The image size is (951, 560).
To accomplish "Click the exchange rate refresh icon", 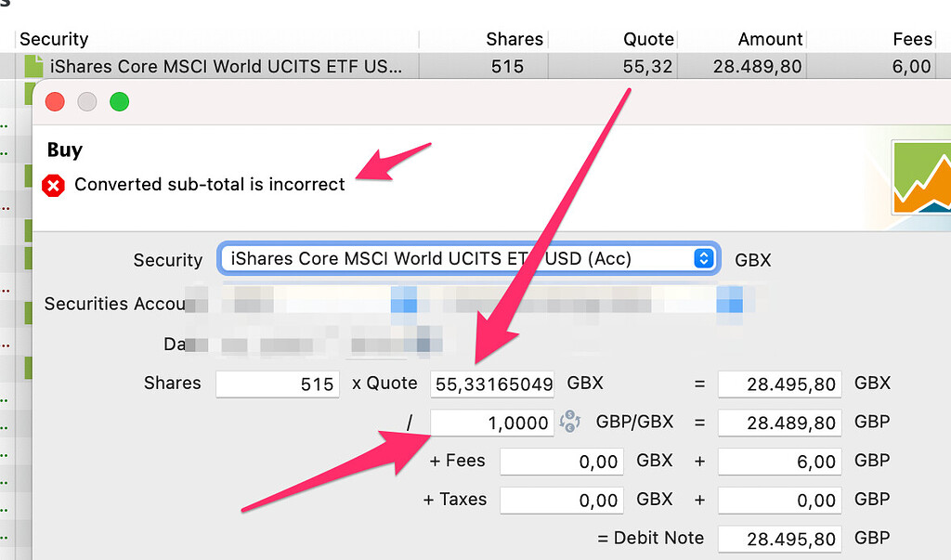I will (x=569, y=423).
